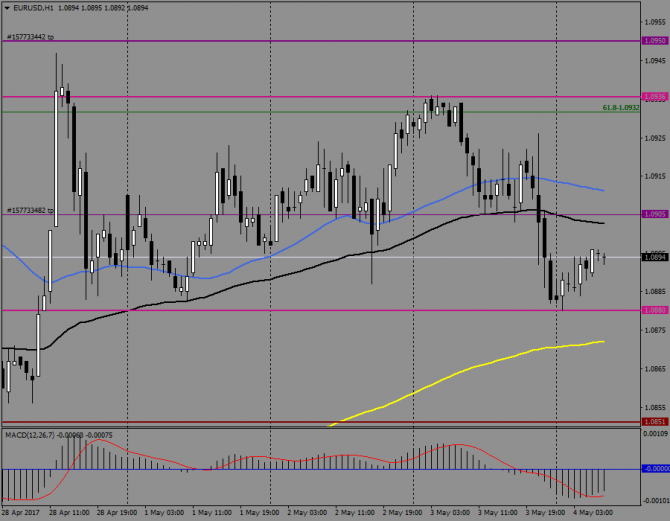Click the black 1.0894 current price tag
The image size is (670, 521).
(655, 257)
